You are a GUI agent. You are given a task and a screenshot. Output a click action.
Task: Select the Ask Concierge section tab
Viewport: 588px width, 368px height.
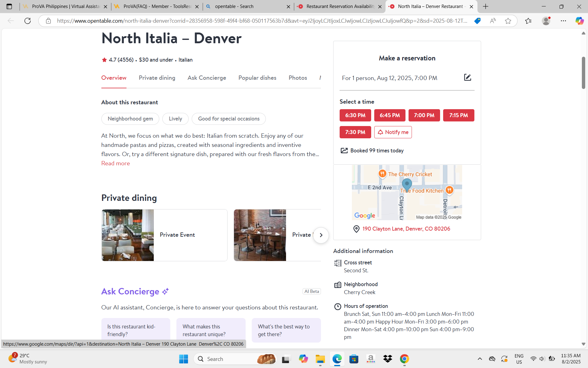coord(207,78)
